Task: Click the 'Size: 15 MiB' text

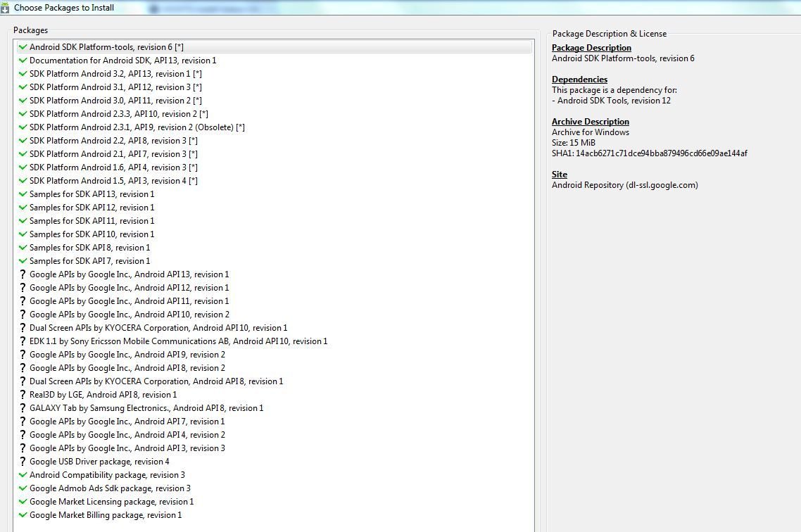Action: tap(574, 142)
